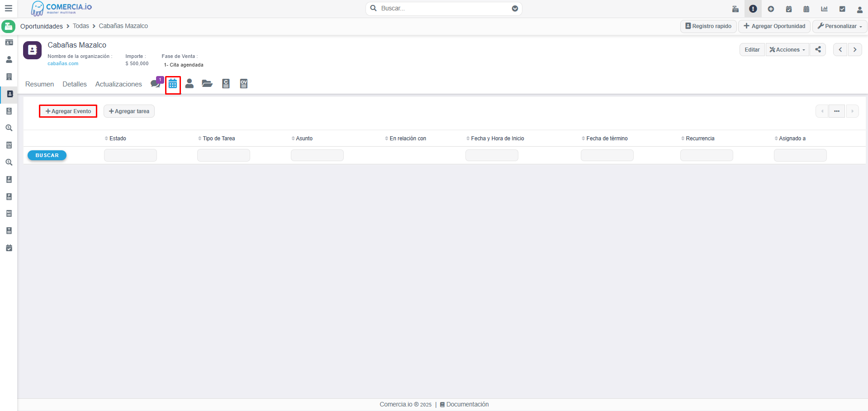868x411 pixels.
Task: Open the hamburger menu icon
Action: coord(9,9)
